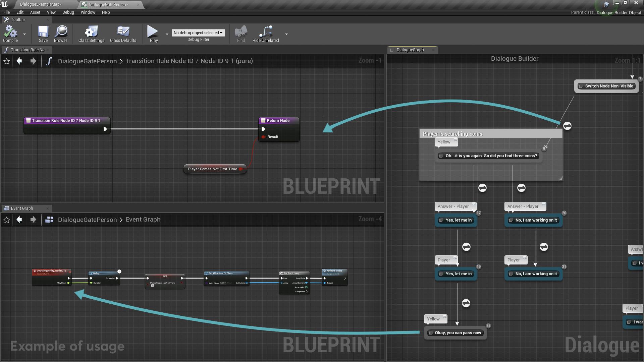Screen dimensions: 644x362
Task: Select 'Okay, you can pass now' node
Action: click(x=458, y=333)
